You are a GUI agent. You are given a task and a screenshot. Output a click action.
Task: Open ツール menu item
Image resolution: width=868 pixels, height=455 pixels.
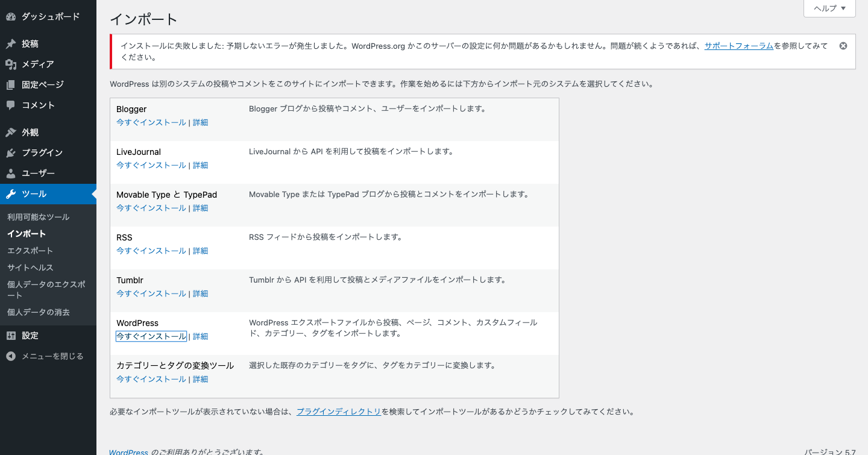coord(48,194)
